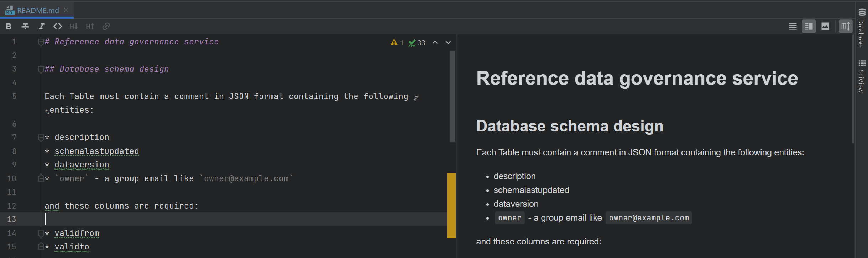Increase header level button
The image size is (868, 258).
coord(90,26)
